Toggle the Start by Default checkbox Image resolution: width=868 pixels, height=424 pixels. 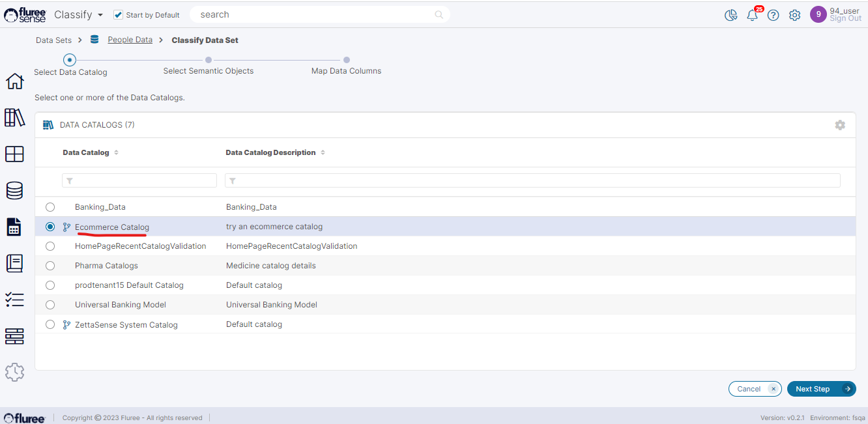(118, 14)
